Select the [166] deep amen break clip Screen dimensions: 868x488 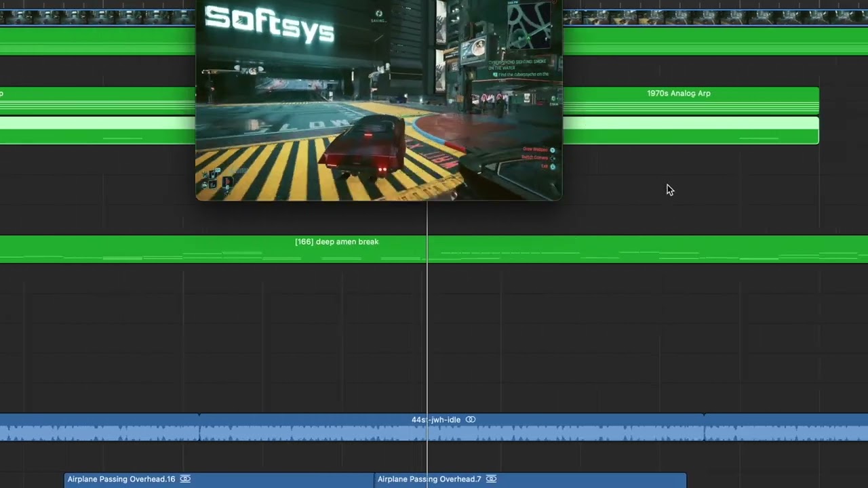click(x=434, y=249)
